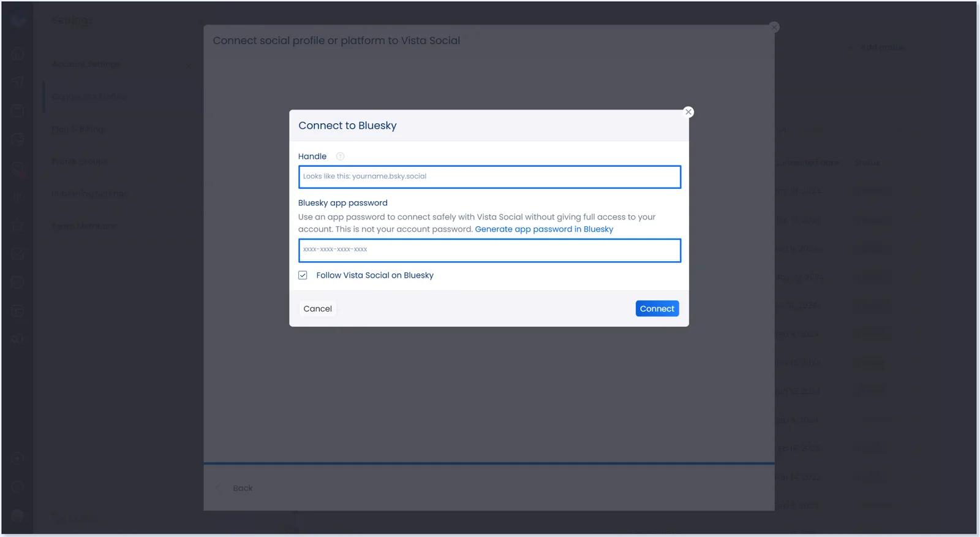Go to Profile Groups settings
This screenshot has height=537, width=980.
(80, 162)
